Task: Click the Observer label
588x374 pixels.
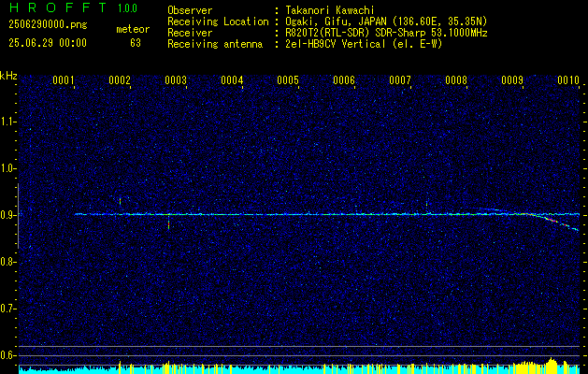Action: 190,10
